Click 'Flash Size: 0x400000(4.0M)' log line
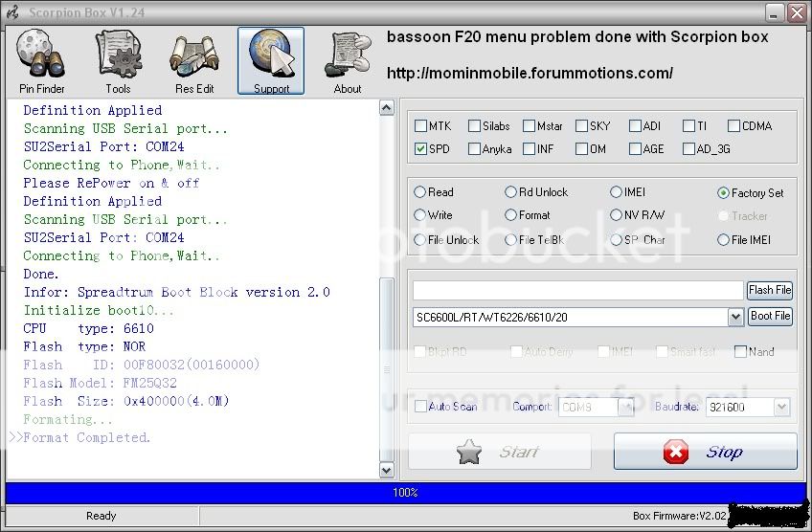 point(126,401)
